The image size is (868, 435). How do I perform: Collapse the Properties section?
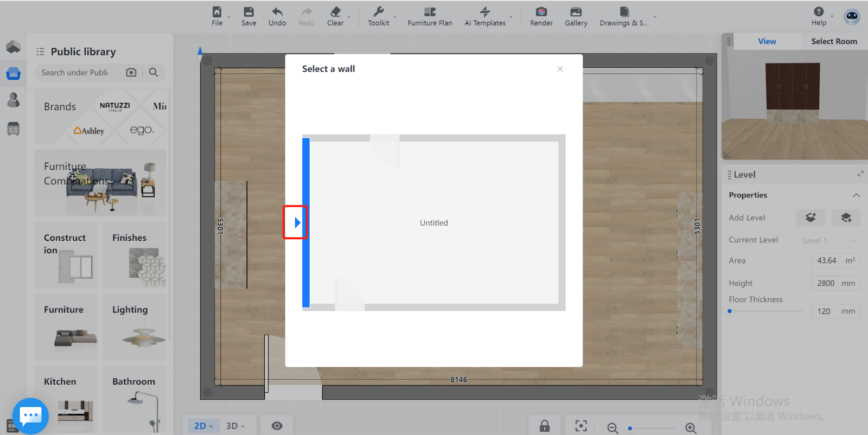[x=856, y=195]
